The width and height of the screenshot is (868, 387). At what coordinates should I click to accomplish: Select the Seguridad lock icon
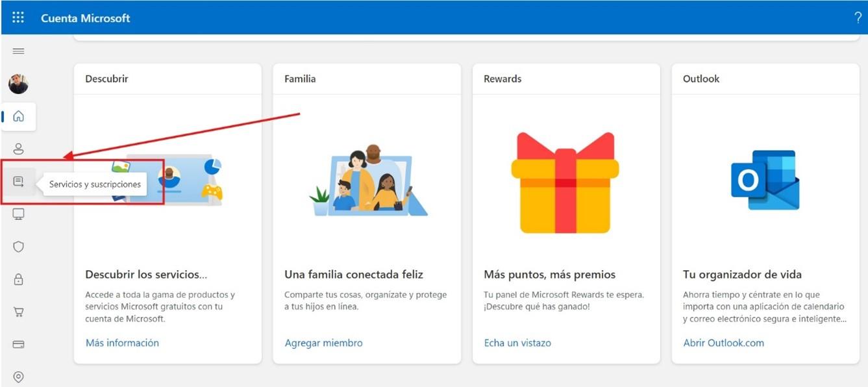18,279
